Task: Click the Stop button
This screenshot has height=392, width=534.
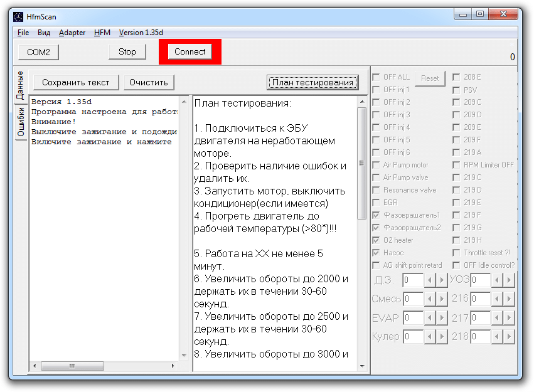Action: pos(127,51)
